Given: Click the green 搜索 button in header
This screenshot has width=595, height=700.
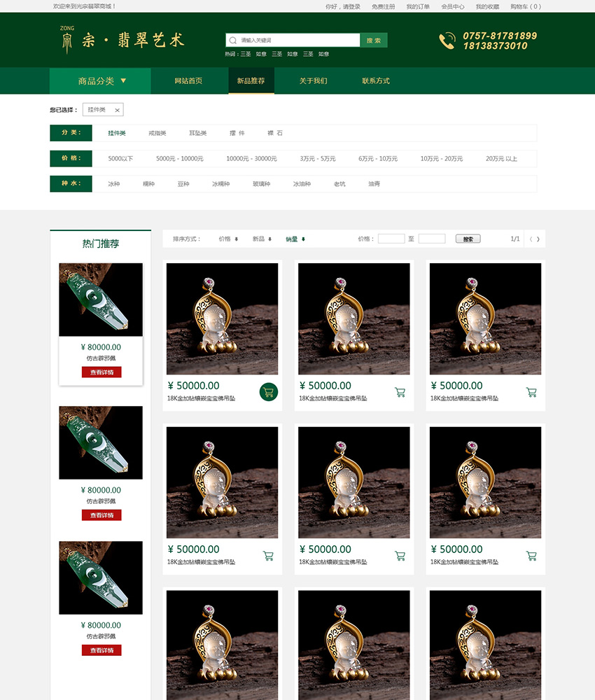Looking at the screenshot, I should coord(374,40).
